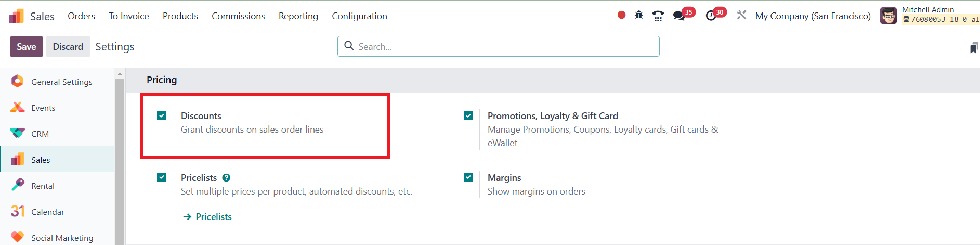The height and width of the screenshot is (245, 980).
Task: Open the conversations messages icon
Action: [679, 16]
